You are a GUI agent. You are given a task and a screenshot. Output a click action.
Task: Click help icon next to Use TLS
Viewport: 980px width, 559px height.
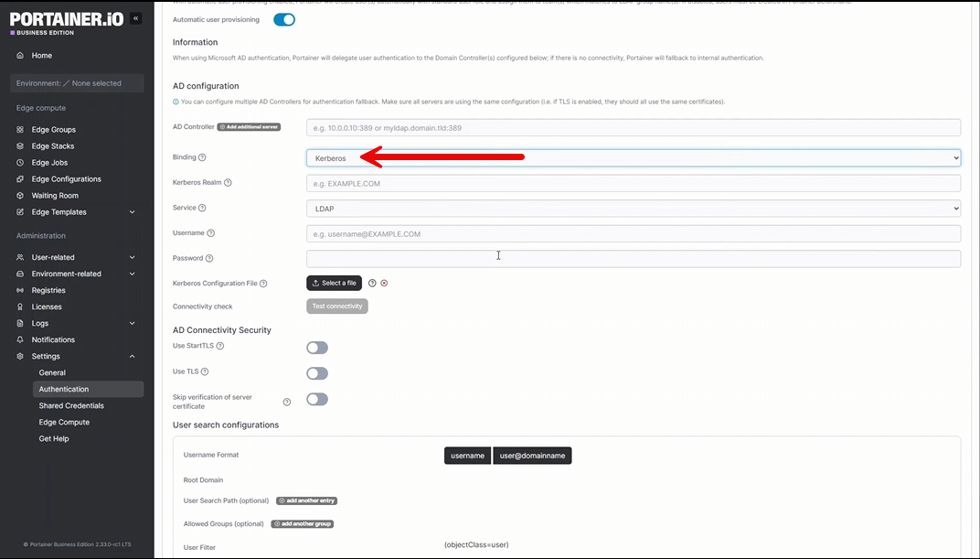point(205,371)
